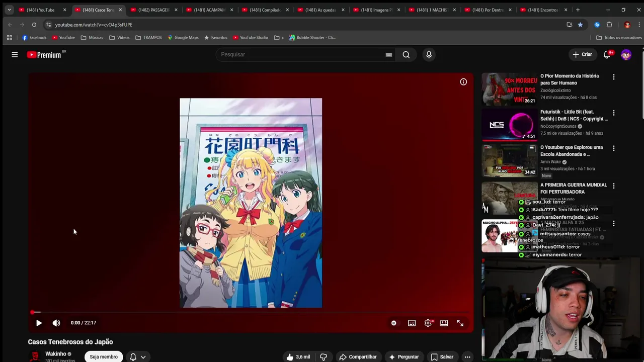Viewport: 644px width, 362px height.
Task: Enter fullscreen mode
Action: click(x=460, y=323)
